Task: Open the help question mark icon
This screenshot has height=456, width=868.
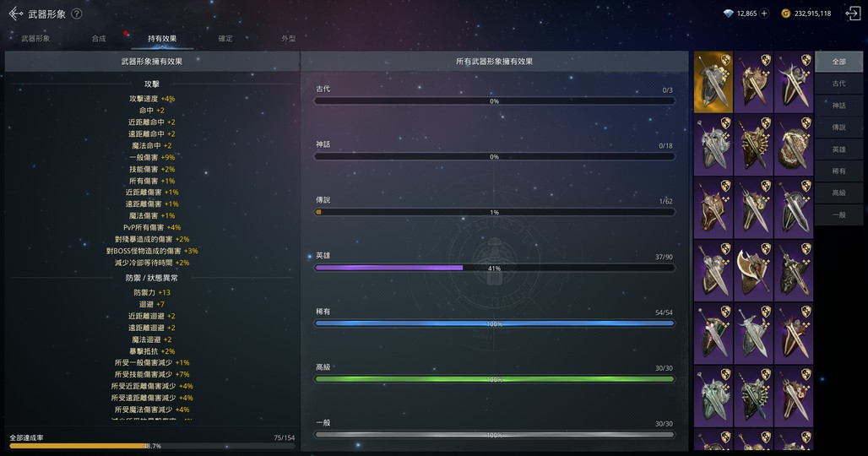Action: [x=77, y=14]
